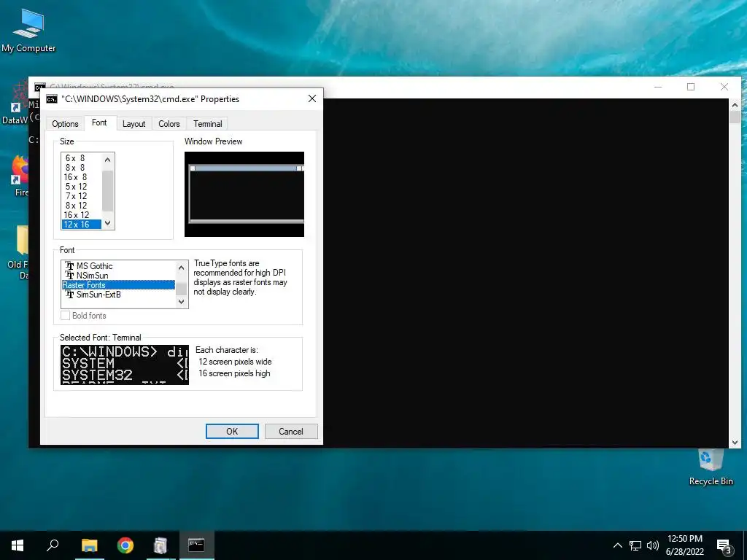The height and width of the screenshot is (560, 747).
Task: Click the Window Preview thumbnail
Action: pyautogui.click(x=244, y=194)
